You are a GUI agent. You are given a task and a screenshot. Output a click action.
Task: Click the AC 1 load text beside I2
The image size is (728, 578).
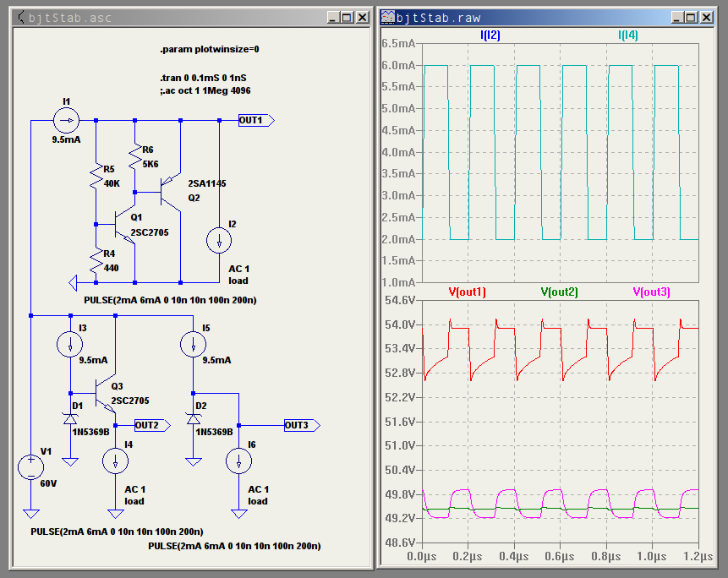point(238,275)
